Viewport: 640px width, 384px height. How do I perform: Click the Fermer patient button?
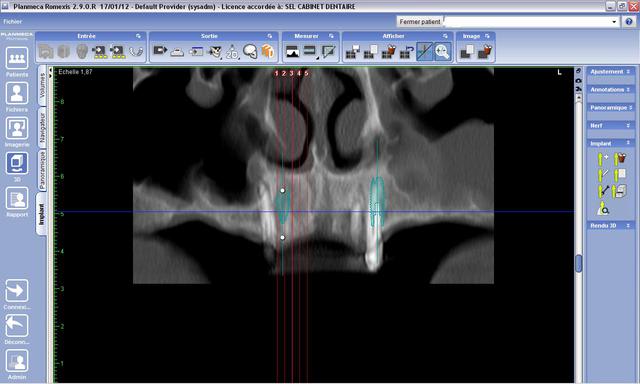(x=420, y=22)
